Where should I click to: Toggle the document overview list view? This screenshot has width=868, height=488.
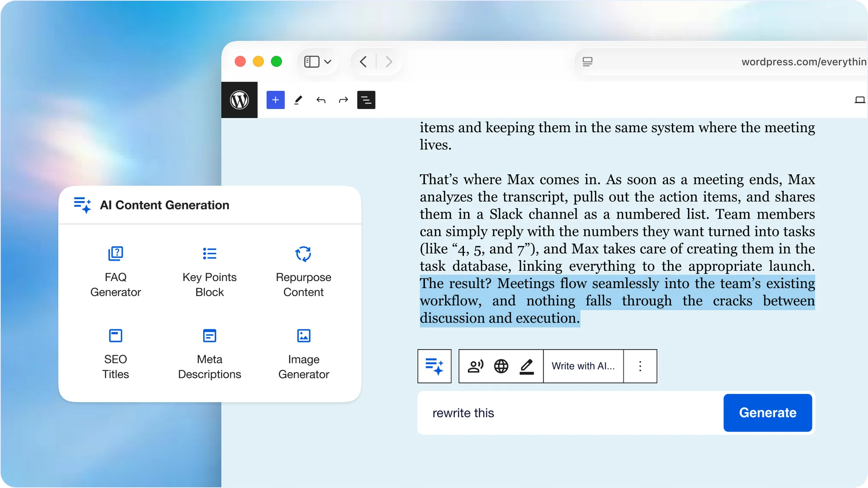(366, 100)
